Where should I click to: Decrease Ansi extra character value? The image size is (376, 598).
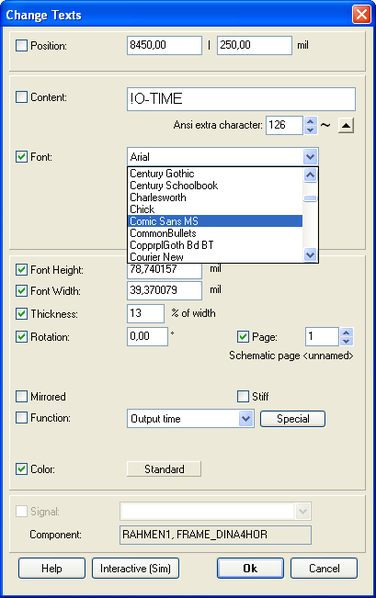pyautogui.click(x=310, y=130)
